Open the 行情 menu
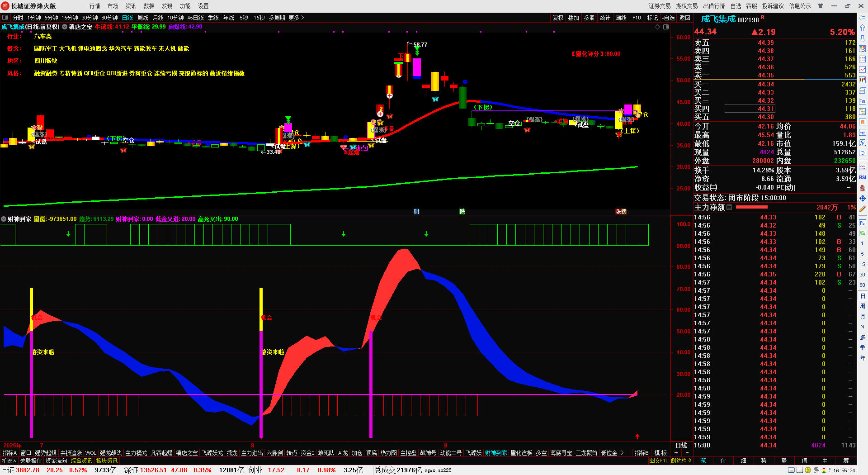Screen dimensions: 868x475 [95, 6]
